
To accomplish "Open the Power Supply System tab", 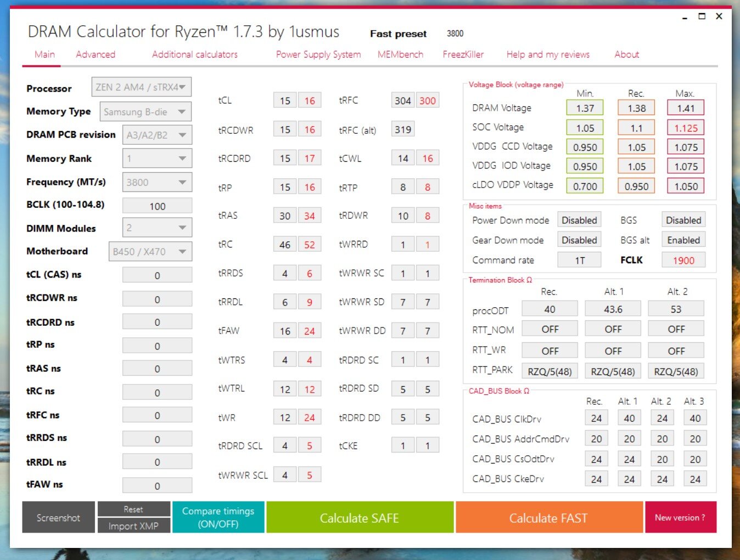I will 318,54.
